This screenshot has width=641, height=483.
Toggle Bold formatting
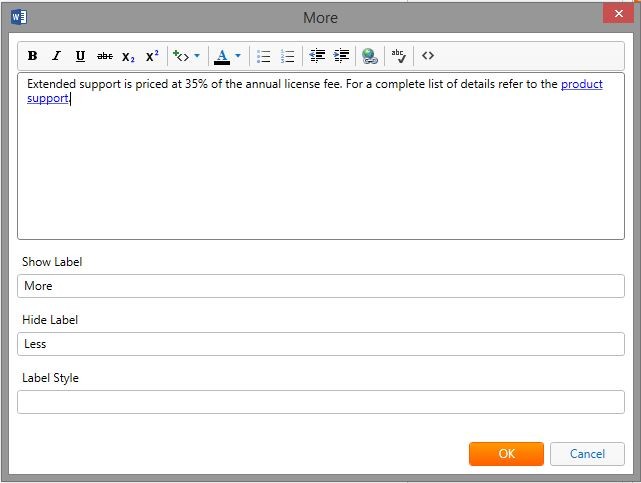[x=32, y=56]
